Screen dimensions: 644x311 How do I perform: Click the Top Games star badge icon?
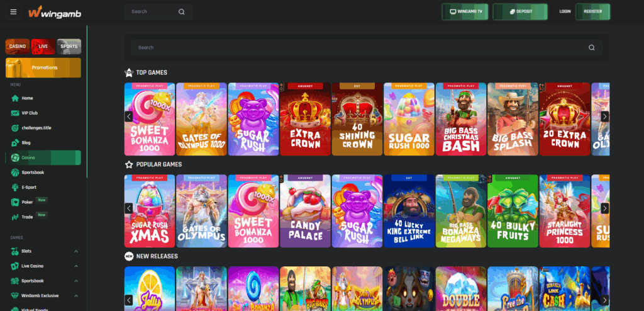tap(129, 73)
